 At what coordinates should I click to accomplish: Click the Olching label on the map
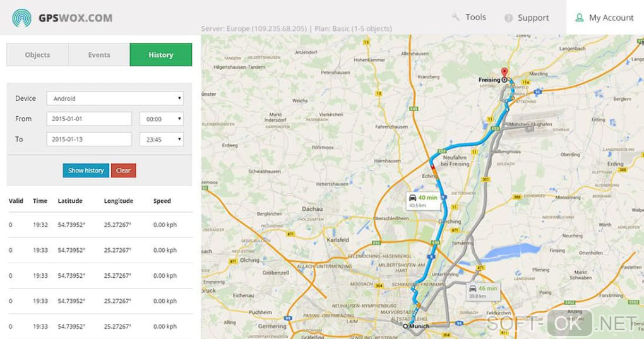pyautogui.click(x=250, y=260)
